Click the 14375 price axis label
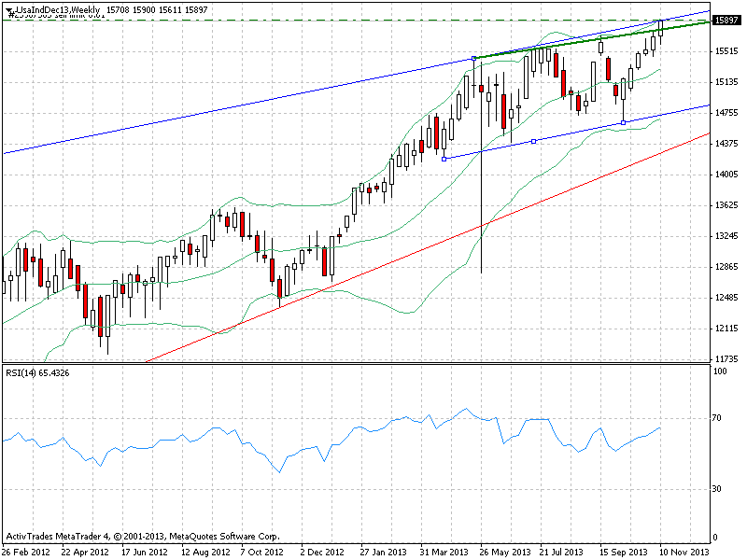 coord(726,144)
